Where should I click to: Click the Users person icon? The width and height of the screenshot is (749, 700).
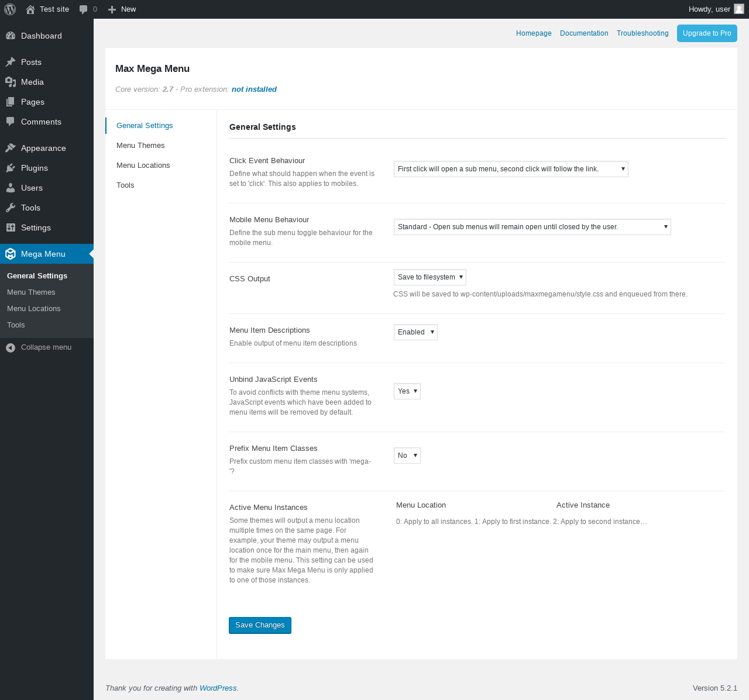(x=11, y=188)
